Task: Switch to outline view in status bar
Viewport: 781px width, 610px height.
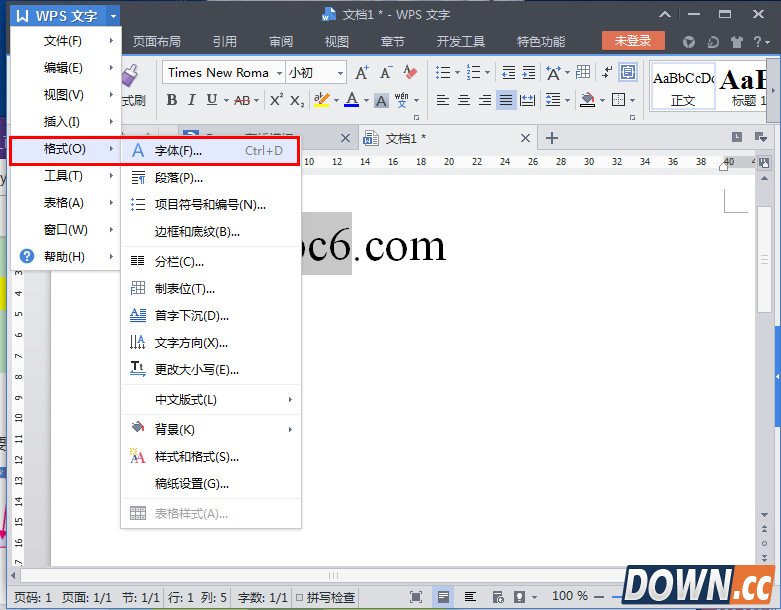Action: [x=470, y=597]
